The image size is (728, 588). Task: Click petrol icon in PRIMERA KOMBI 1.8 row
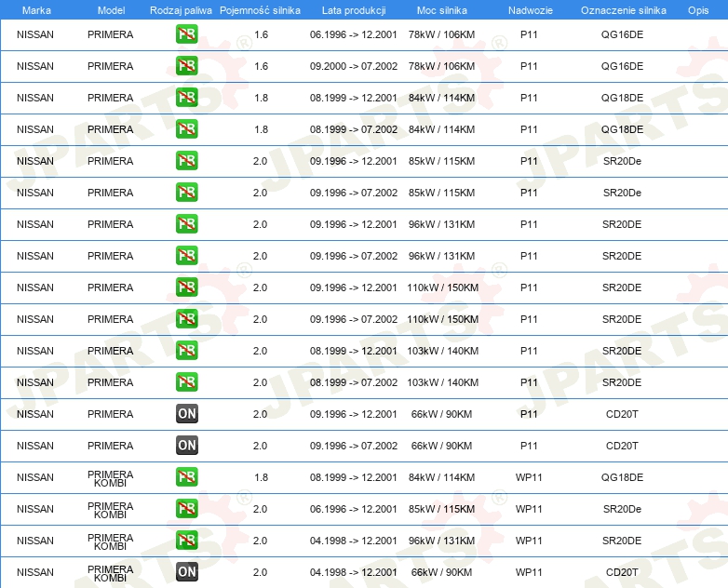[x=186, y=476]
